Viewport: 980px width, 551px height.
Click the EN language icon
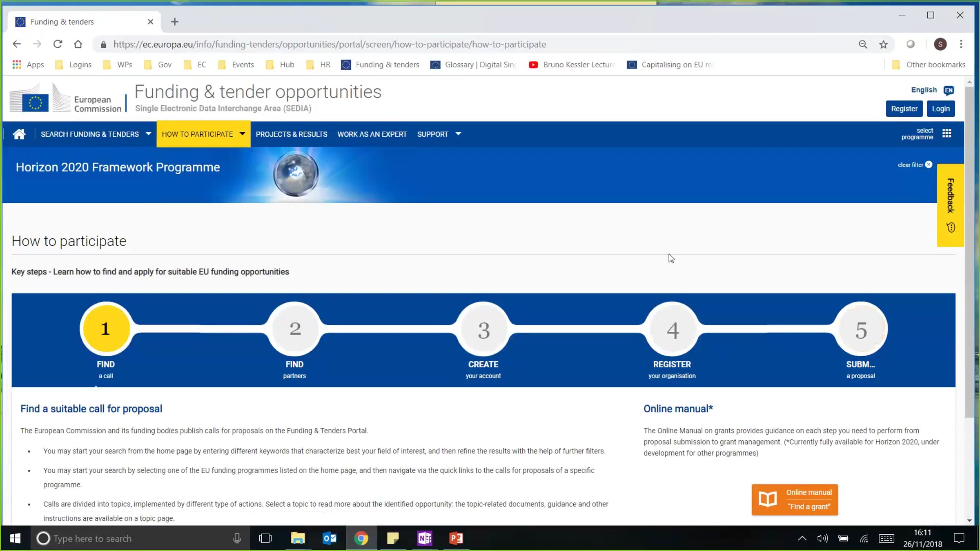click(x=949, y=90)
